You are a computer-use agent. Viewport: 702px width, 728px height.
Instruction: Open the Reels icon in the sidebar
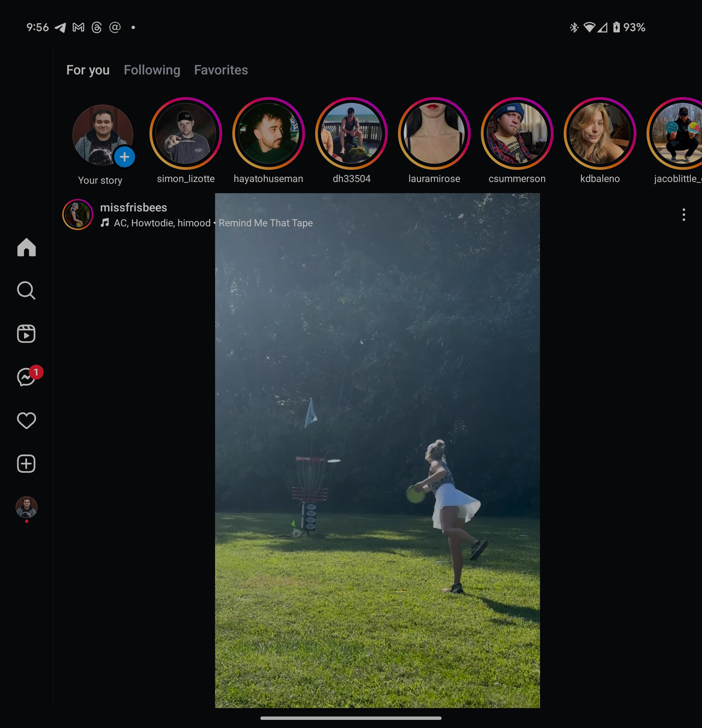pos(26,334)
